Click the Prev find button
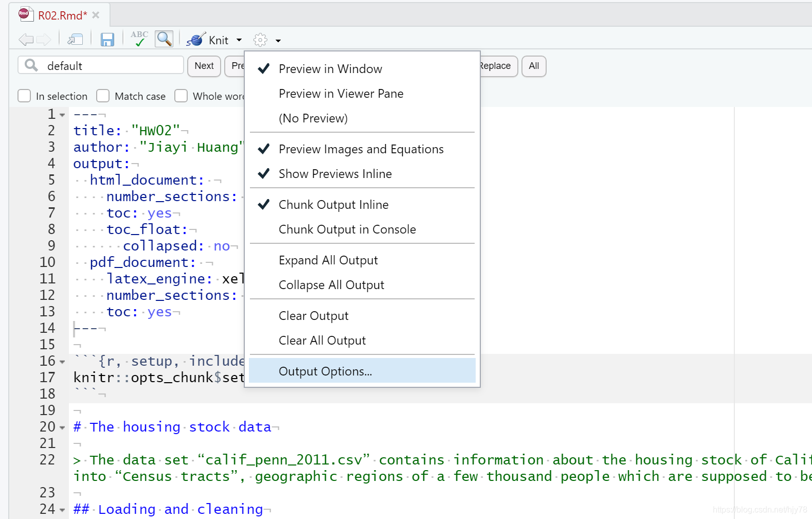This screenshot has width=812, height=519. click(x=236, y=66)
